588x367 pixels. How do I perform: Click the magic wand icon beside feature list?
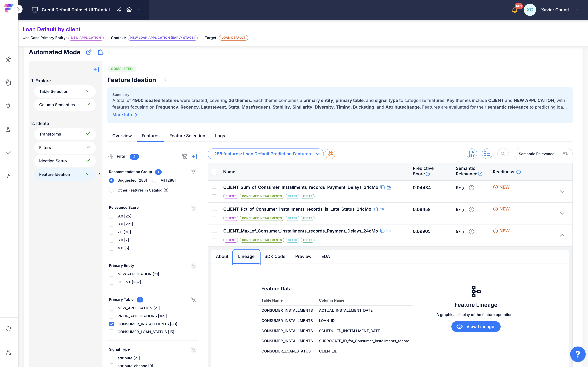click(330, 154)
